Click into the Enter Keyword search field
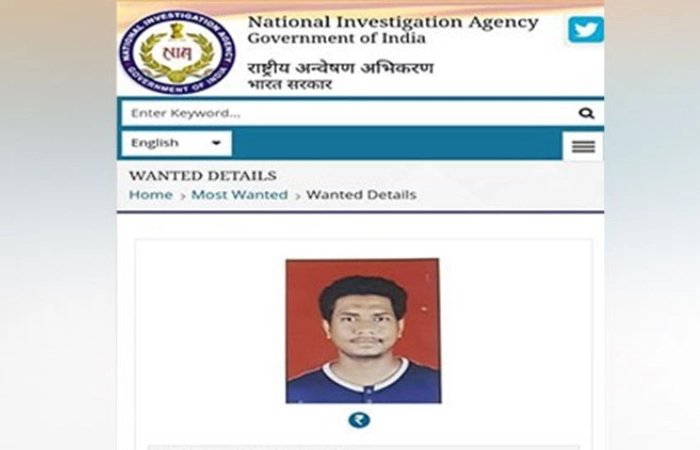This screenshot has width=700, height=450. tap(348, 113)
